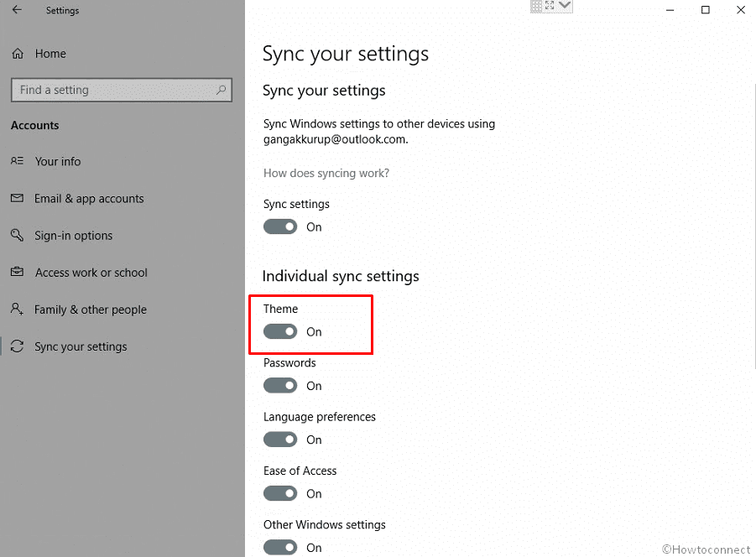The image size is (756, 557).
Task: Open Access work or school briefcase icon
Action: tap(17, 272)
